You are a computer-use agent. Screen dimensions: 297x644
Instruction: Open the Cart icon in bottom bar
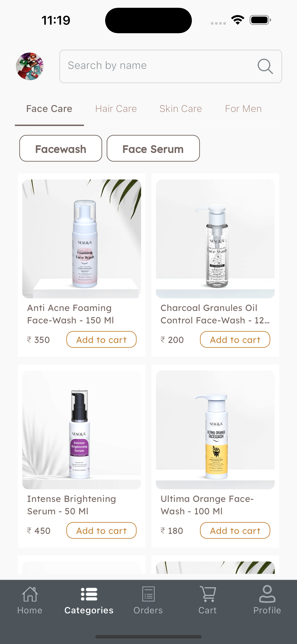pyautogui.click(x=208, y=594)
